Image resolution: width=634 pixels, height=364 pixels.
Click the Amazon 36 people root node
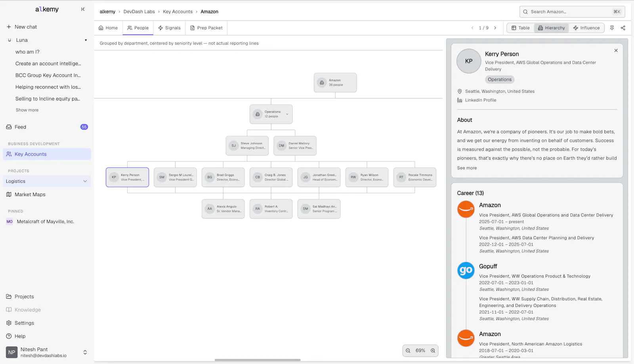pos(335,83)
